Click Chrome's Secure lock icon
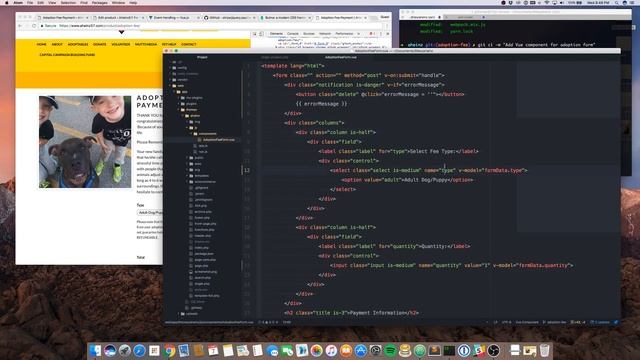Image resolution: width=640 pixels, height=360 pixels. coord(42,26)
